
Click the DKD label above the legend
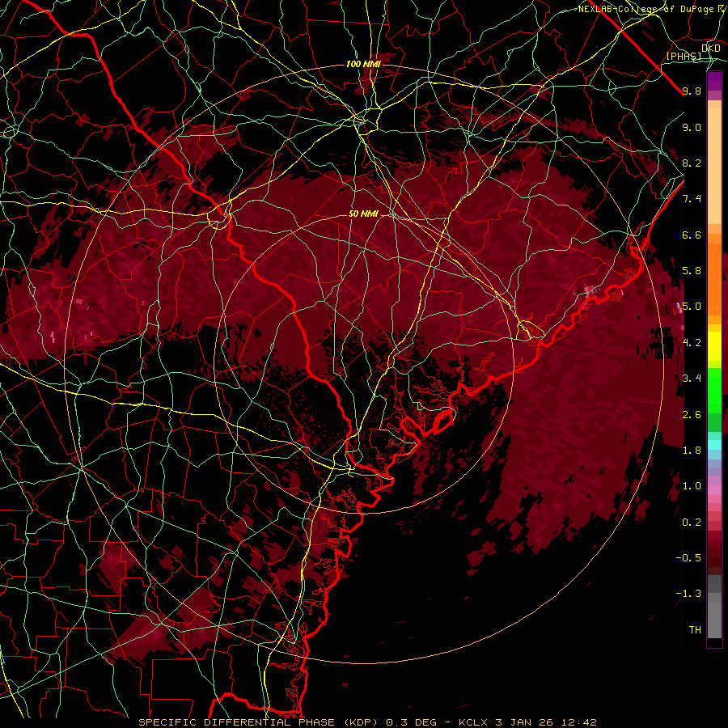coord(711,48)
